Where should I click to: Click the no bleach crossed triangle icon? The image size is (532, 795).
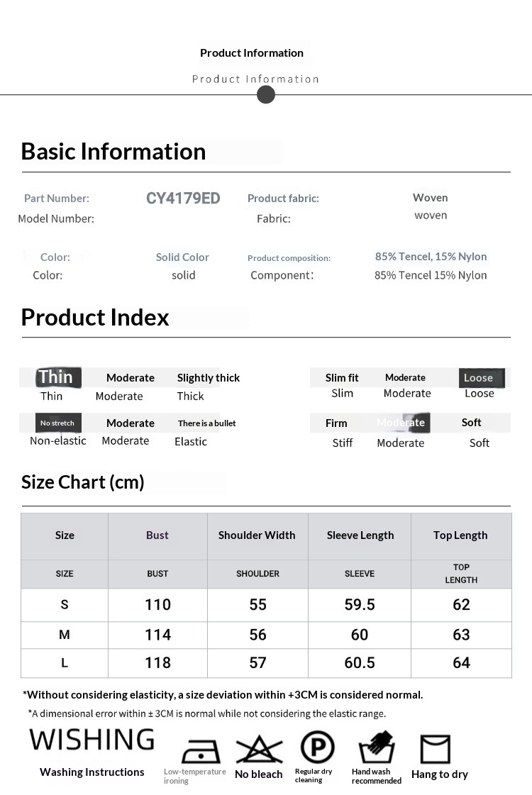pos(259,750)
